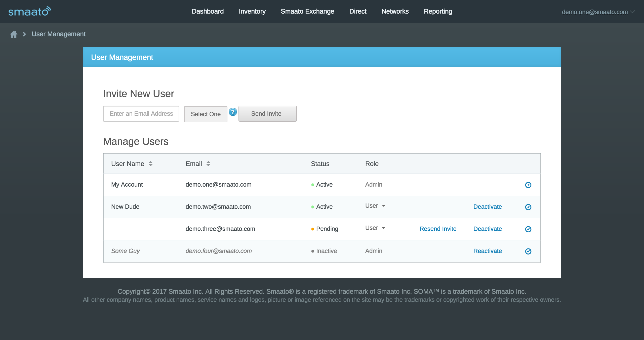Viewport: 644px width, 340px height.
Task: Go to the Reporting menu
Action: tap(438, 11)
